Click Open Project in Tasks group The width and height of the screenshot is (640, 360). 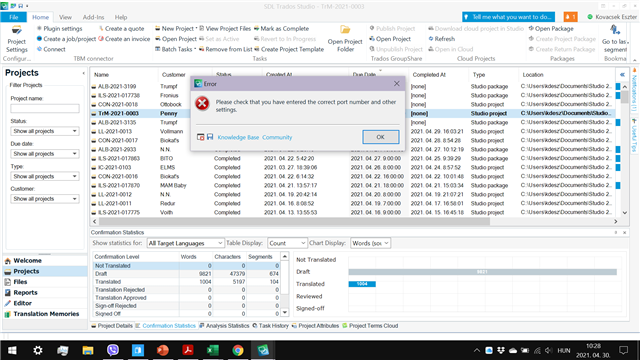click(x=176, y=39)
